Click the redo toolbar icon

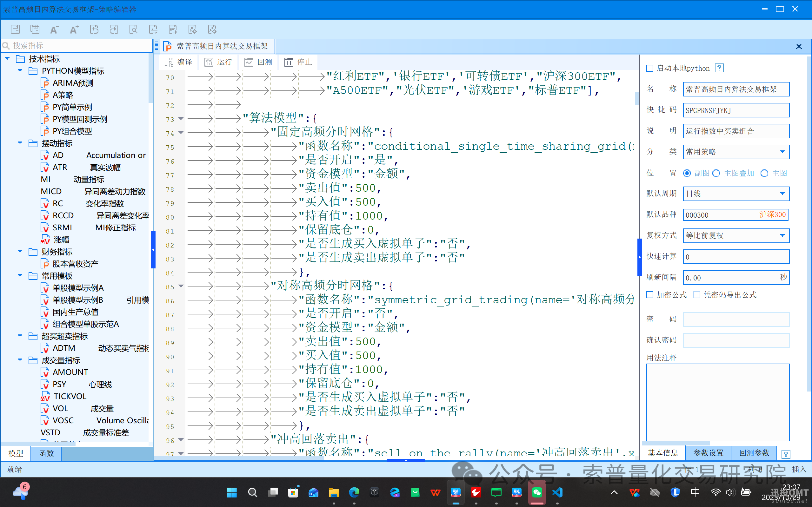114,29
